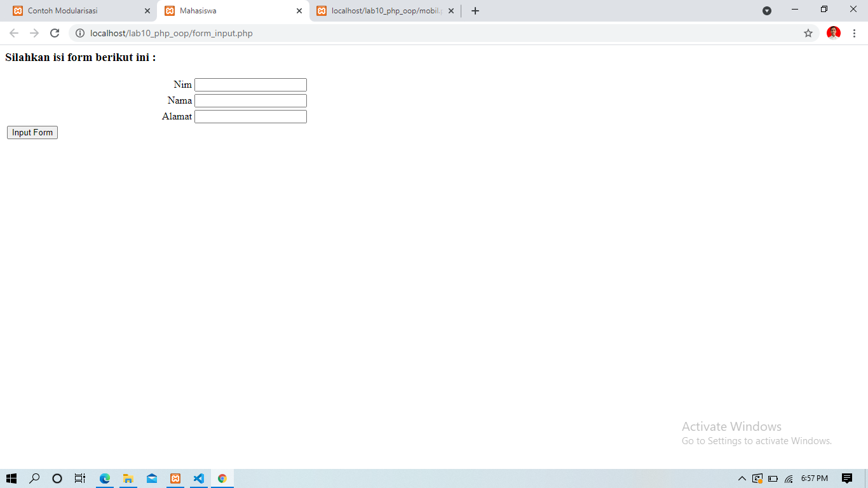Click the Nama label text
The image size is (868, 488).
180,100
